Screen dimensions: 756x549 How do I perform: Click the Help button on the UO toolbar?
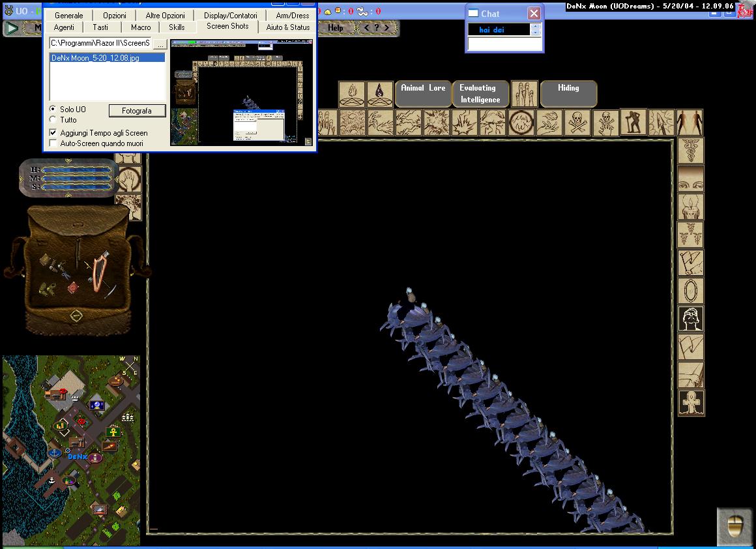336,27
